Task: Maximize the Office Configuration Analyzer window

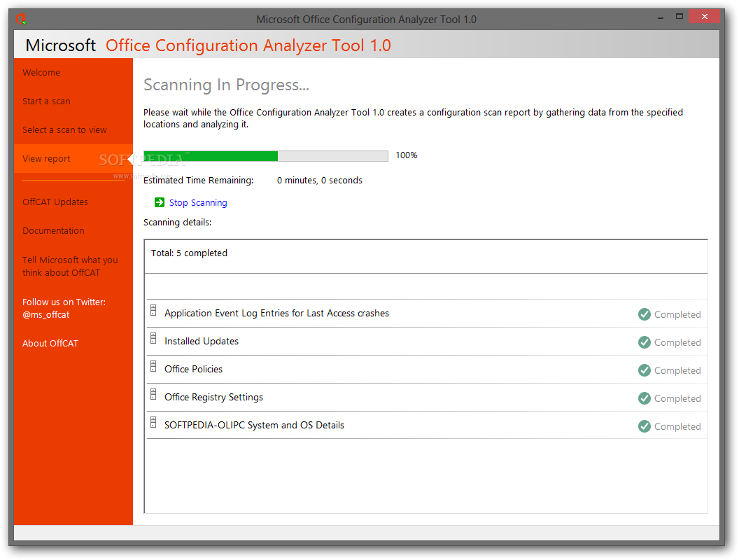Action: pyautogui.click(x=679, y=17)
